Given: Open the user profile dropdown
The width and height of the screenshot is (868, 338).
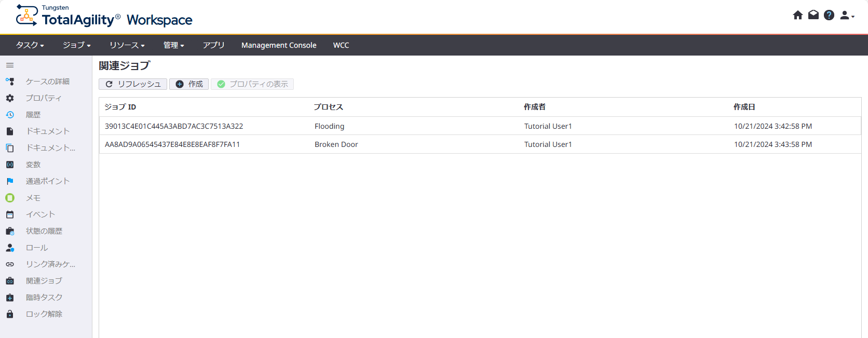Looking at the screenshot, I should [x=847, y=16].
